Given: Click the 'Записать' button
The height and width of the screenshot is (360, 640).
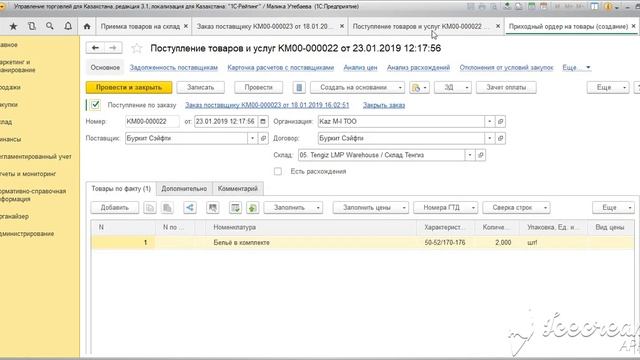Looking at the screenshot, I should (x=200, y=87).
